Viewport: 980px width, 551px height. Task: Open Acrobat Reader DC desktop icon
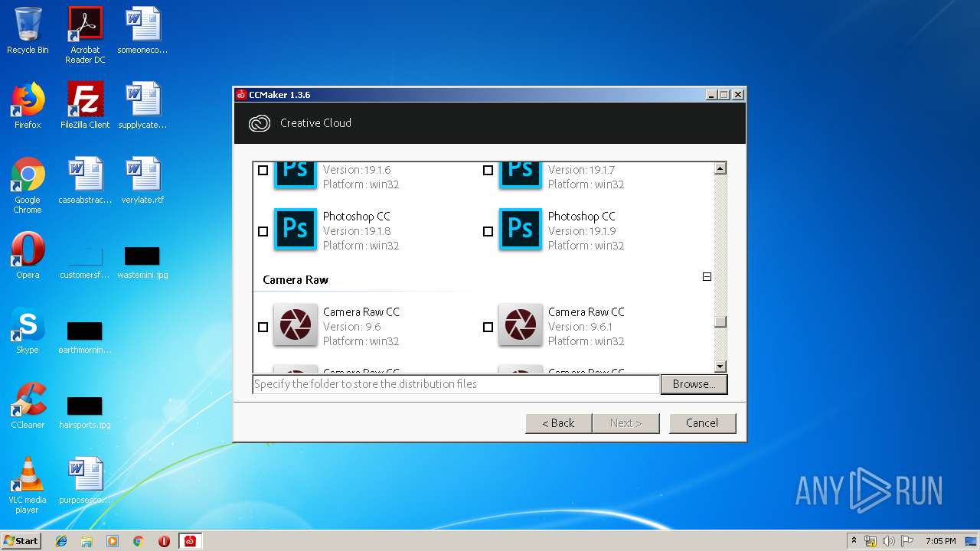coord(85,24)
